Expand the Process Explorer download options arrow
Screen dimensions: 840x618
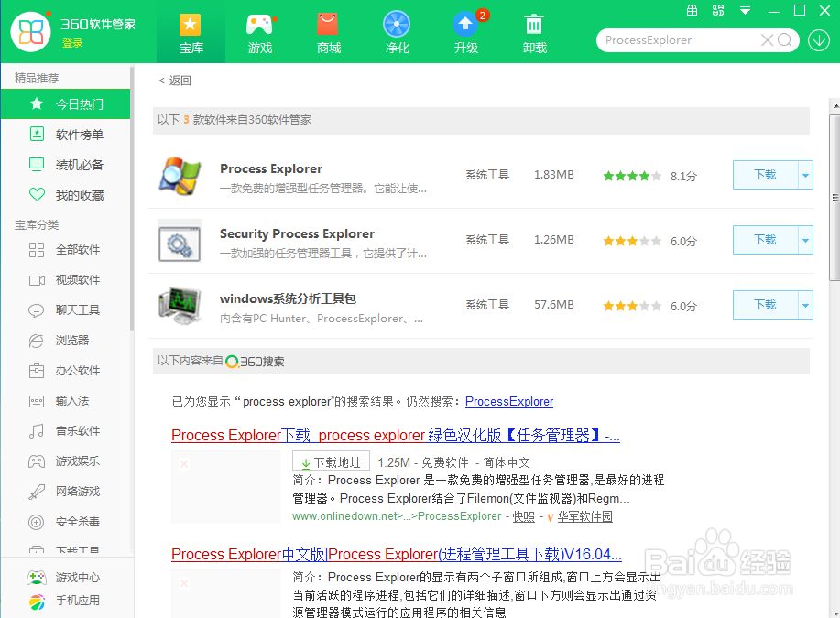coord(805,174)
